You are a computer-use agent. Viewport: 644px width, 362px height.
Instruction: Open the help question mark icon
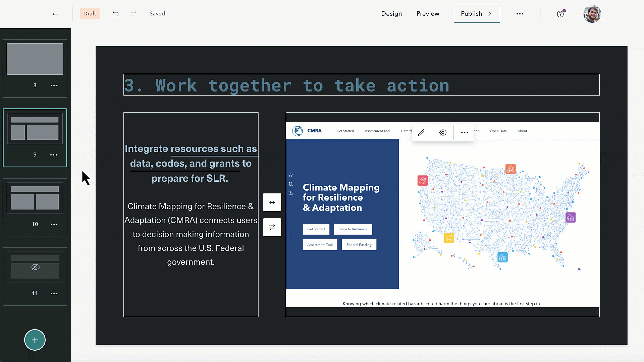(560, 14)
